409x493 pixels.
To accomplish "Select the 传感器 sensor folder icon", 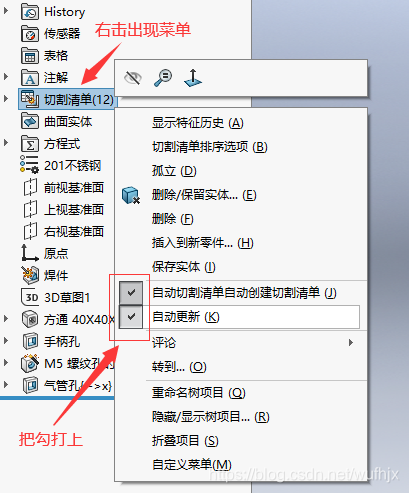I will [x=30, y=34].
